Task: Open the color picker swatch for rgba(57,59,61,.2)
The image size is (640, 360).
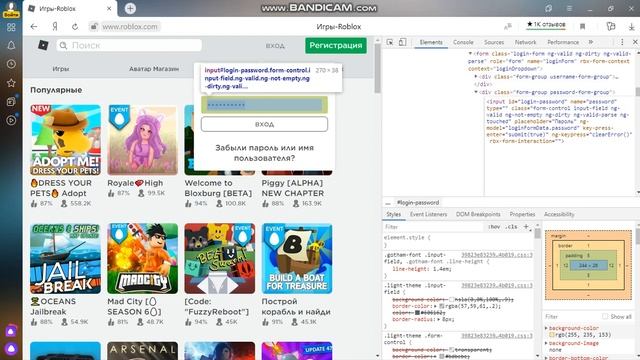Action: click(442, 306)
